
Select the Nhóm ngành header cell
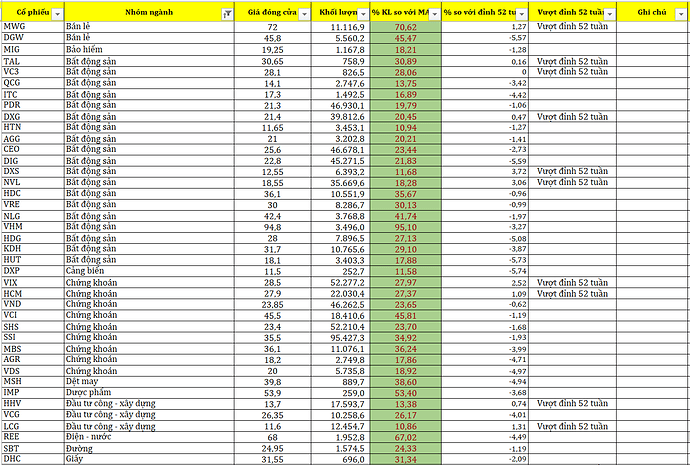tap(149, 12)
